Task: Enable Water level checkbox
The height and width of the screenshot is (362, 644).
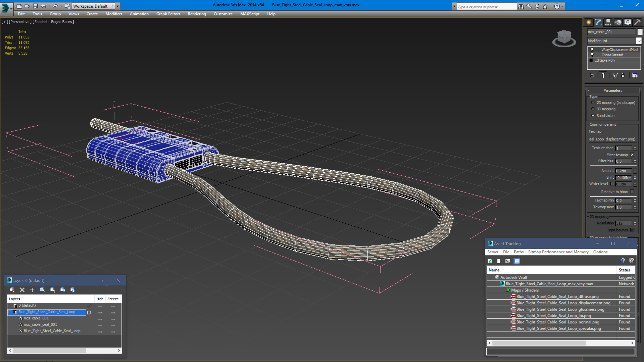Action: pos(612,184)
